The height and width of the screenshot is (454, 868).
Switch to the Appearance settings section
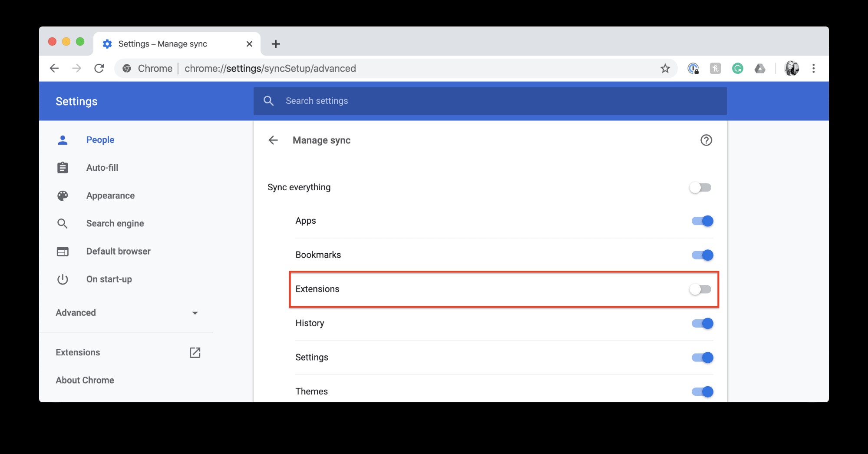[x=110, y=196]
